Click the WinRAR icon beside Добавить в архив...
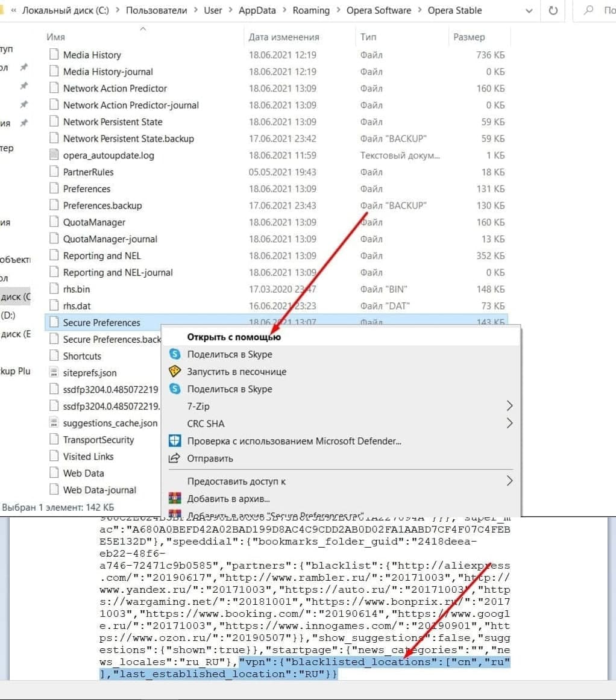Image resolution: width=616 pixels, height=700 pixels. [175, 498]
